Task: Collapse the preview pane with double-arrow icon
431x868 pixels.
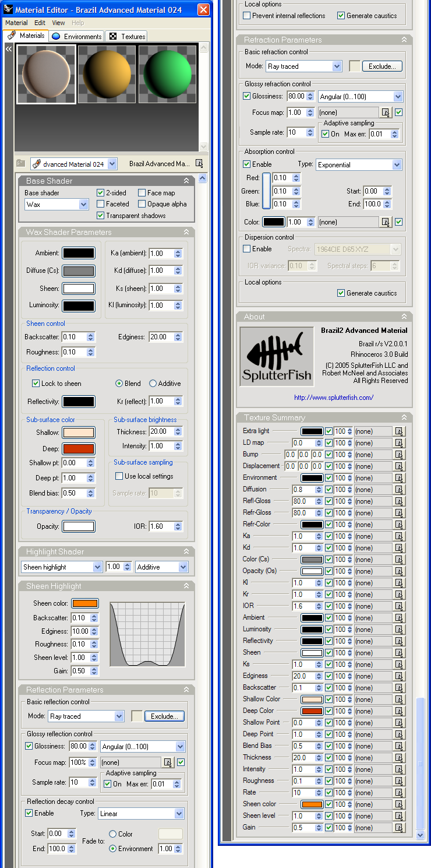Action: tap(9, 50)
